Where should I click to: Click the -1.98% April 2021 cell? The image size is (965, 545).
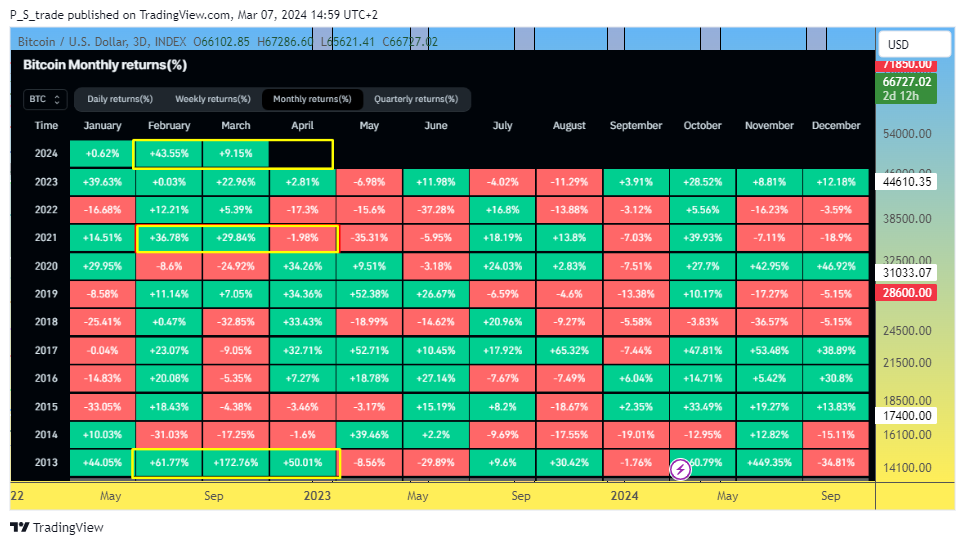302,237
